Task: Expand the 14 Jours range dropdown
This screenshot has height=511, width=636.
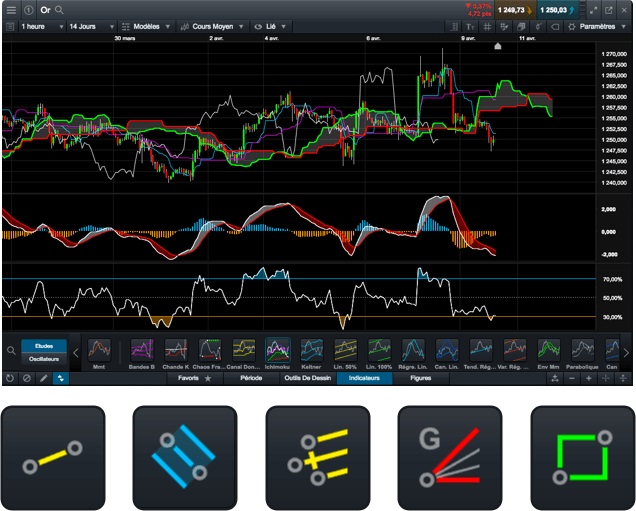Action: tap(91, 26)
